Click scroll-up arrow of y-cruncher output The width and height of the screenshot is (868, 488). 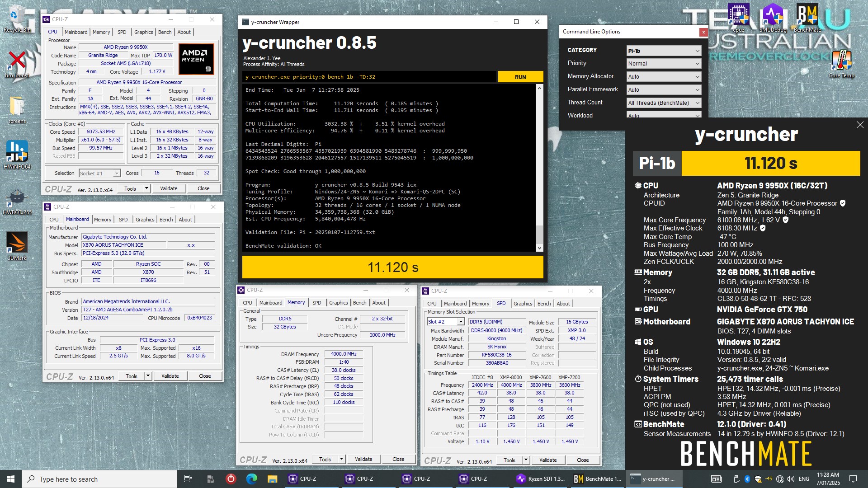click(539, 89)
